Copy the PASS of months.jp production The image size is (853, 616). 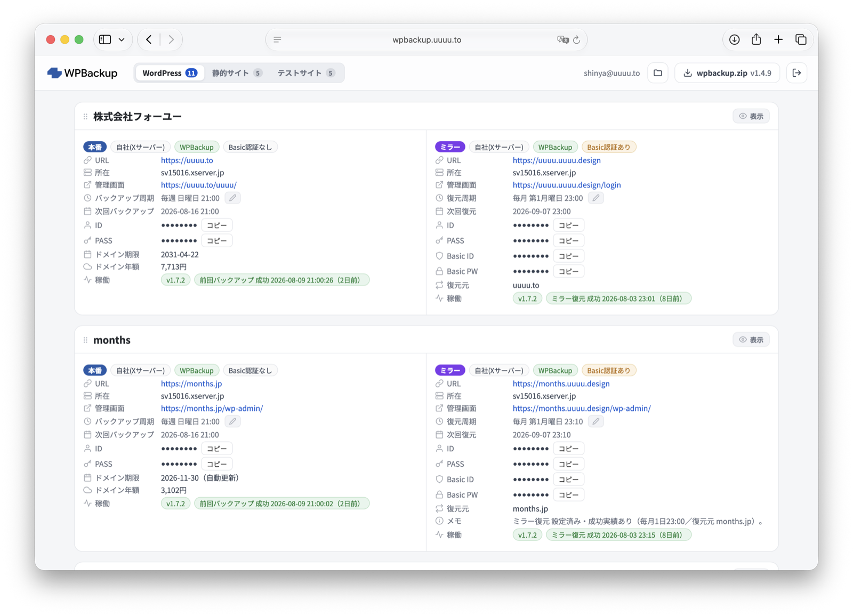tap(217, 464)
